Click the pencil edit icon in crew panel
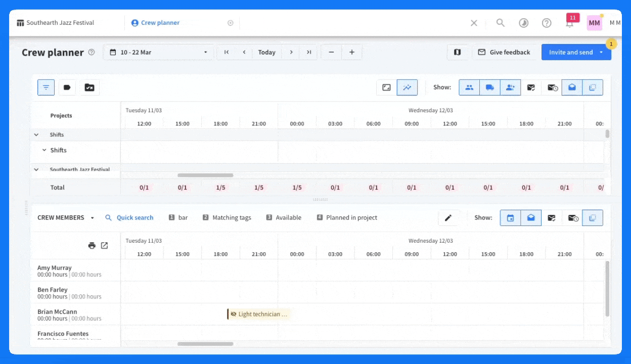 [448, 218]
